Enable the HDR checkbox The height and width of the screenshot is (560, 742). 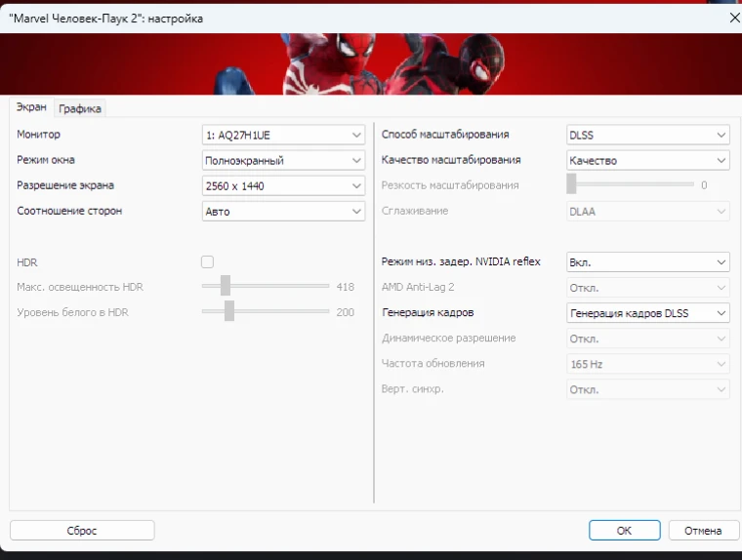click(x=207, y=261)
